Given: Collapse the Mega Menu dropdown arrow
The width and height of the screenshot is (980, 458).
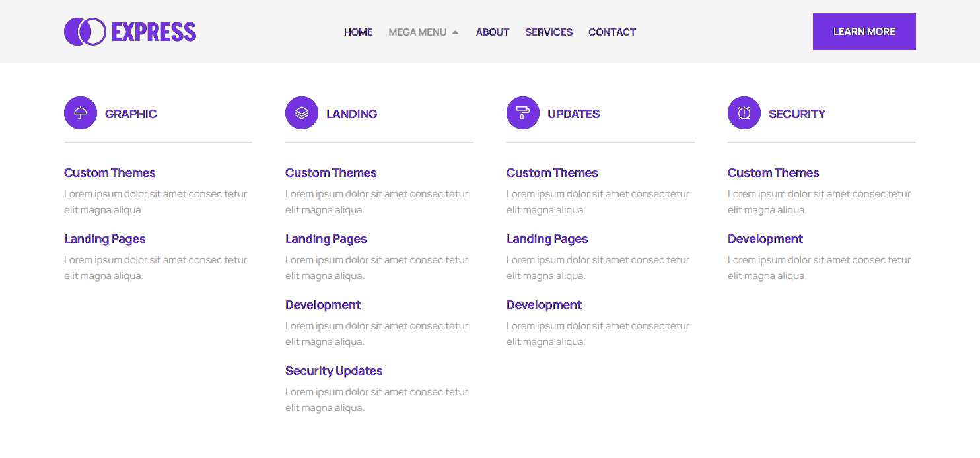Looking at the screenshot, I should pyautogui.click(x=455, y=32).
